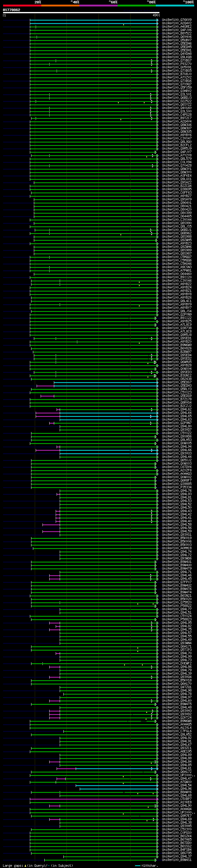Open hit UniRef100_B8AWY6

point(177,792)
